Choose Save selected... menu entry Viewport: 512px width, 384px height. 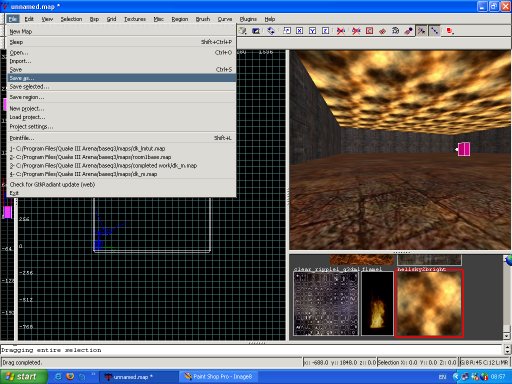(121, 87)
